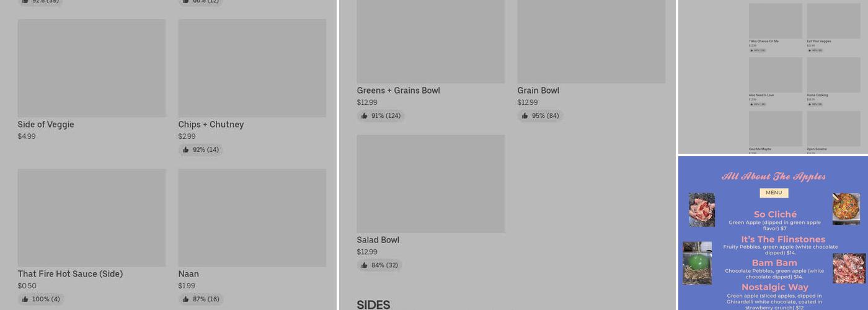
Task: Open the Side of Veggie item photo
Action: (x=92, y=68)
